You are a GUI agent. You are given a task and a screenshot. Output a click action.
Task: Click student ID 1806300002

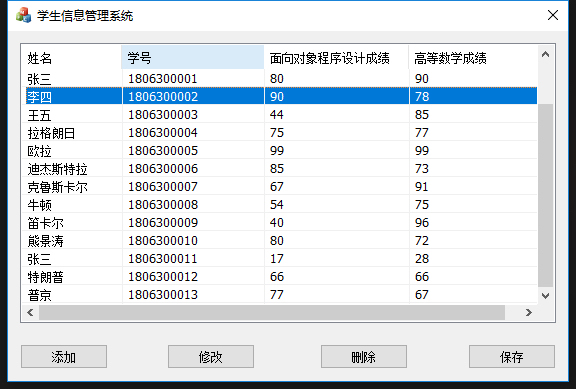[163, 97]
